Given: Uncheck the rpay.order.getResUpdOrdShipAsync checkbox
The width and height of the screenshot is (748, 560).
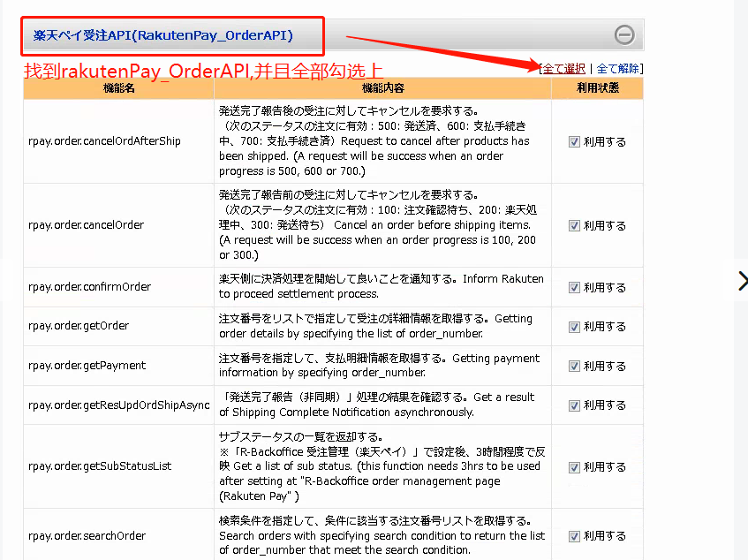Looking at the screenshot, I should pos(574,405).
